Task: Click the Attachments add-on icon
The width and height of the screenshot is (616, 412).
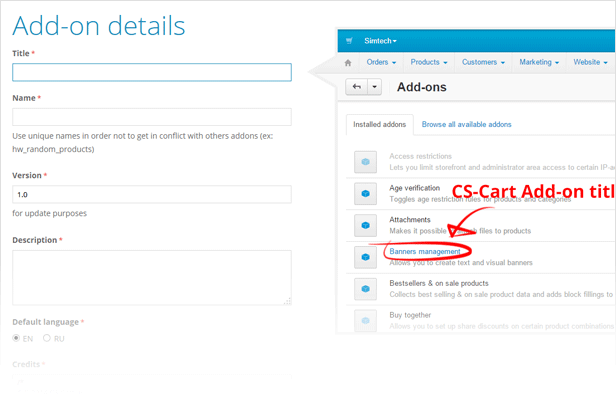Action: [x=366, y=225]
